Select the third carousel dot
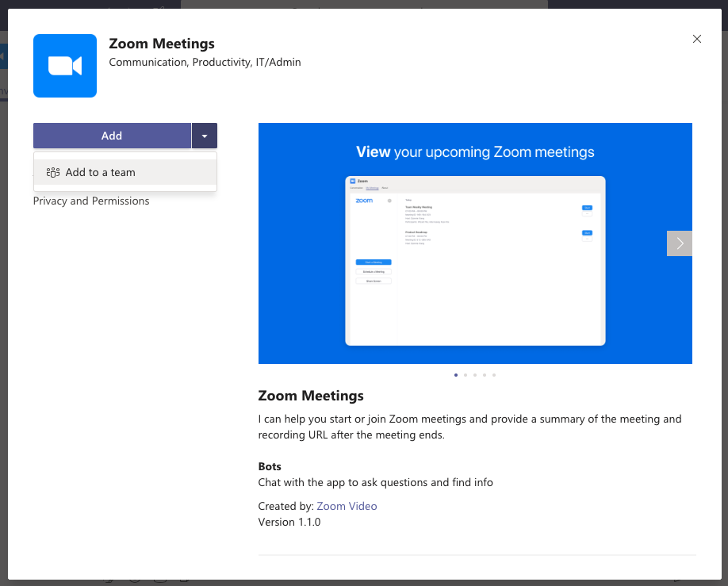This screenshot has height=586, width=728. [x=475, y=375]
